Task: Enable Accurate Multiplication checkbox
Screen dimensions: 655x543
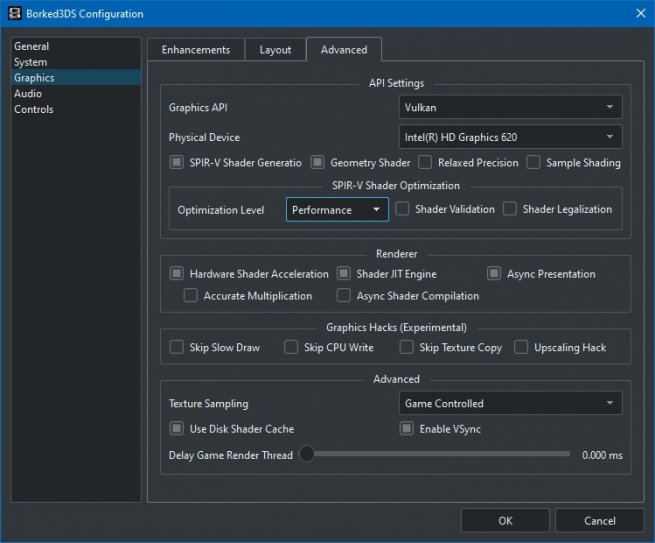Action: pos(190,296)
